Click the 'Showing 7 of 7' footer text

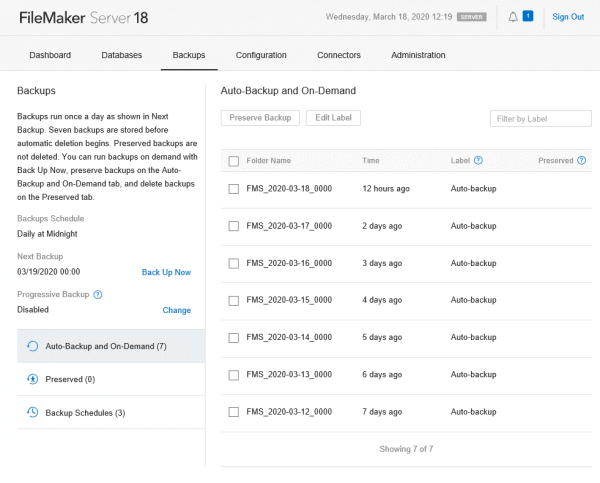[406, 449]
